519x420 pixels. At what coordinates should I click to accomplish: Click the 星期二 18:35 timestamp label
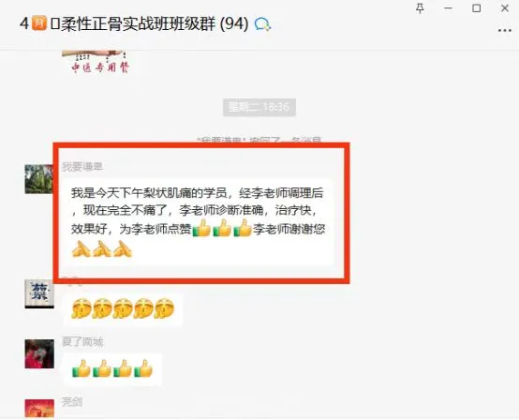tap(259, 107)
